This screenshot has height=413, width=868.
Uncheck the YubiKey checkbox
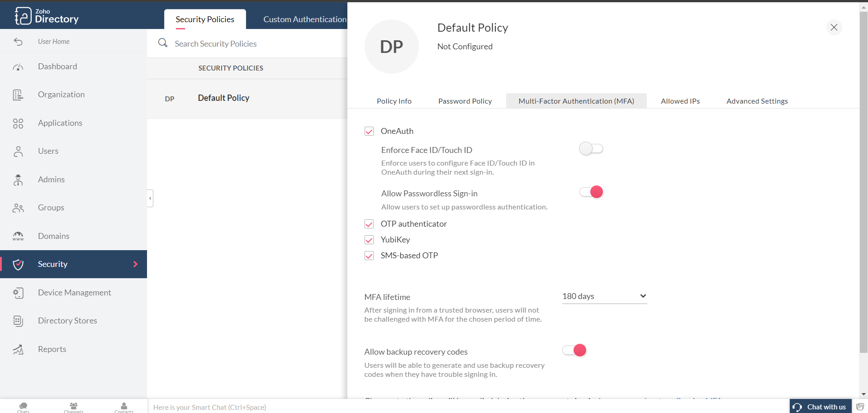pyautogui.click(x=369, y=240)
